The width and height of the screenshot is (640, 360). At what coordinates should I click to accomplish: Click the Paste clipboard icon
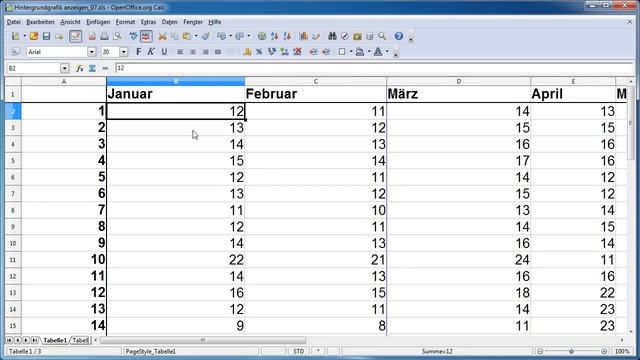pos(187,36)
